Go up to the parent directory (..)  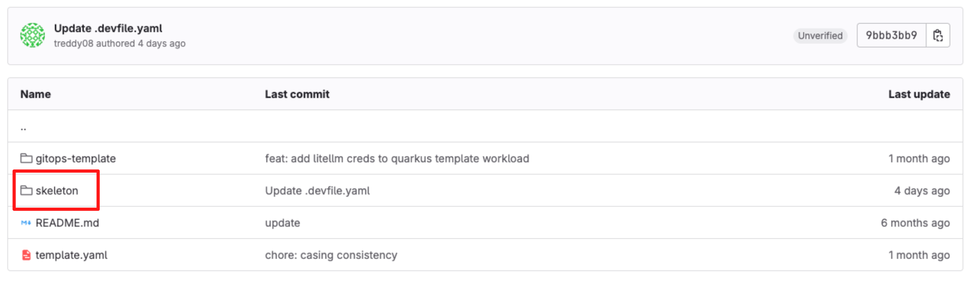click(24, 128)
